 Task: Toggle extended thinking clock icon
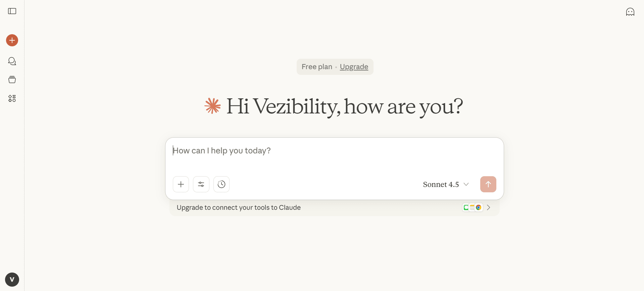coord(221,184)
